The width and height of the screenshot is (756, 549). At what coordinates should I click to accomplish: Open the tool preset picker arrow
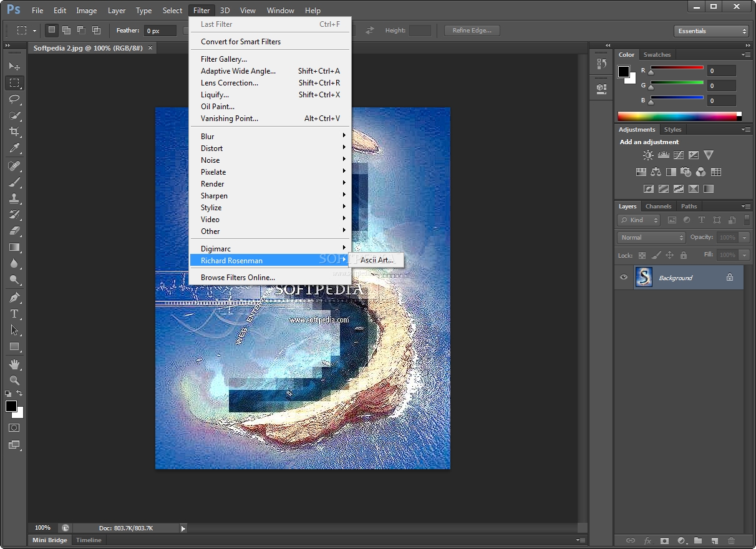point(35,31)
